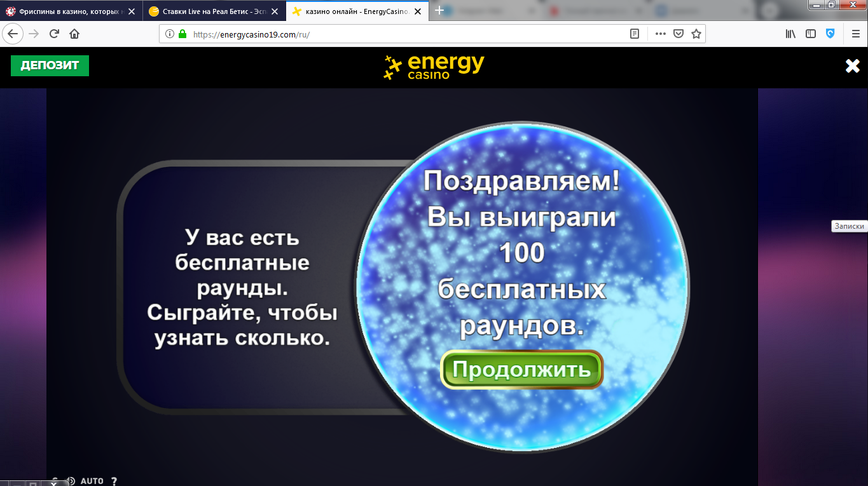Viewport: 868px width, 486px height.
Task: Click the blue shield extension icon
Action: tap(831, 34)
